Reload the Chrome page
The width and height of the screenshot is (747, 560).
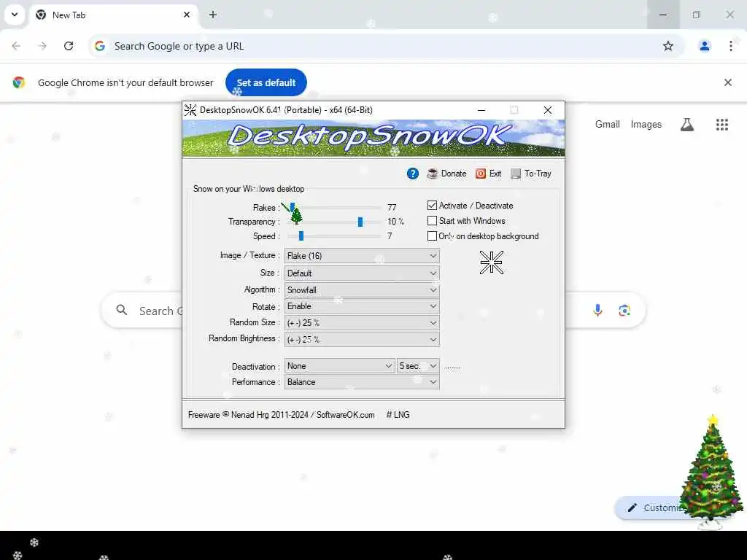pos(69,46)
